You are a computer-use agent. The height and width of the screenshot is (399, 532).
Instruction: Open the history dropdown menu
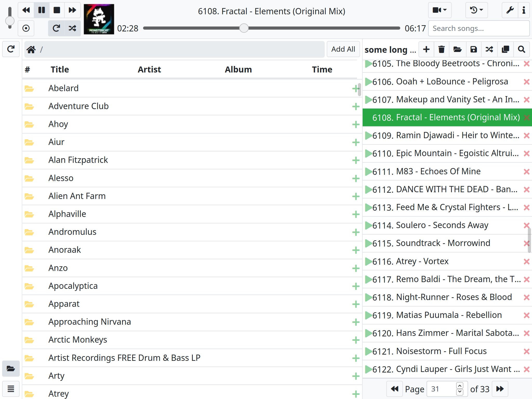point(476,10)
